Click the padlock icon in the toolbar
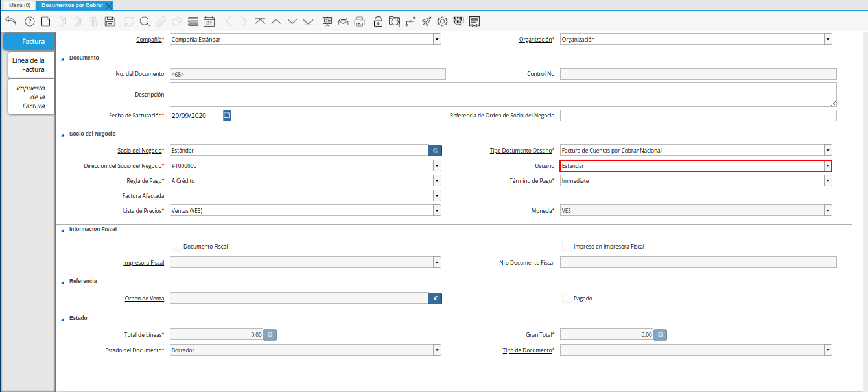The image size is (868, 392). [x=378, y=21]
